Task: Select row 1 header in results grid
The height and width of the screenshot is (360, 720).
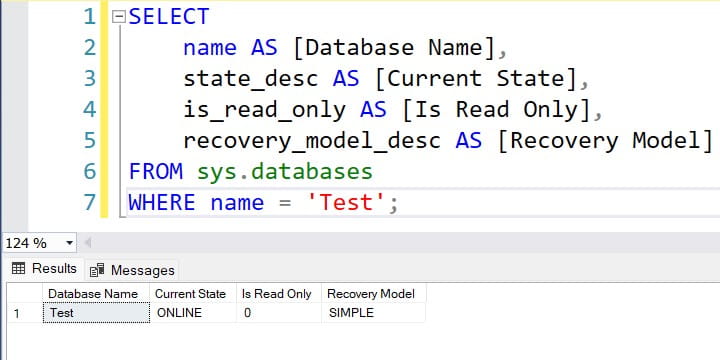Action: pyautogui.click(x=25, y=313)
